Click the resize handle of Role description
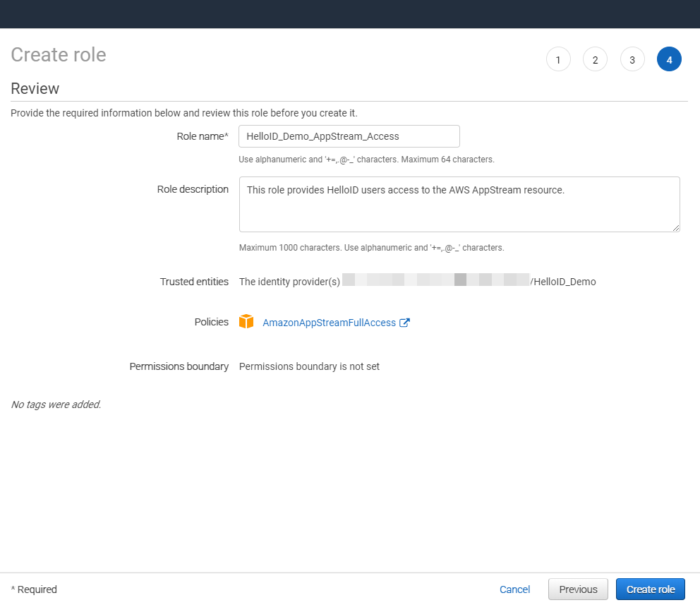The height and width of the screenshot is (605, 700). (x=676, y=228)
